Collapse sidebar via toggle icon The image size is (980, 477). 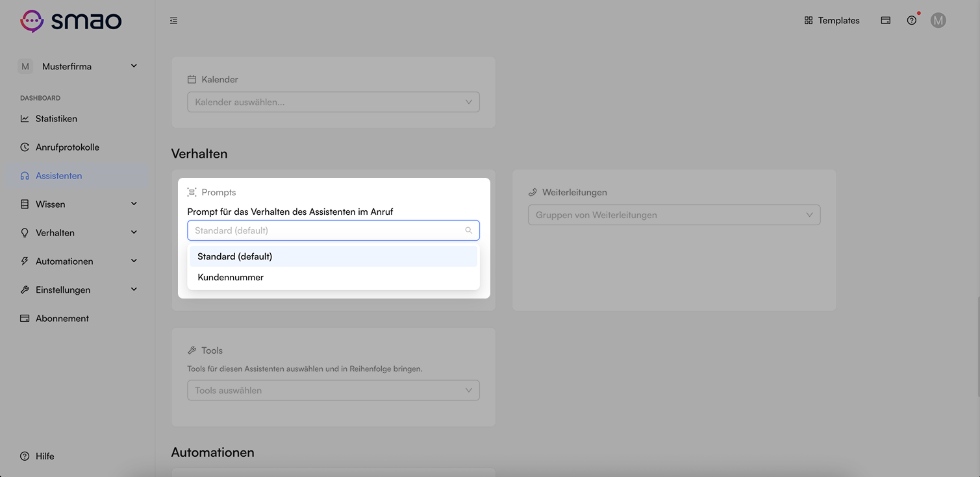[x=173, y=21]
